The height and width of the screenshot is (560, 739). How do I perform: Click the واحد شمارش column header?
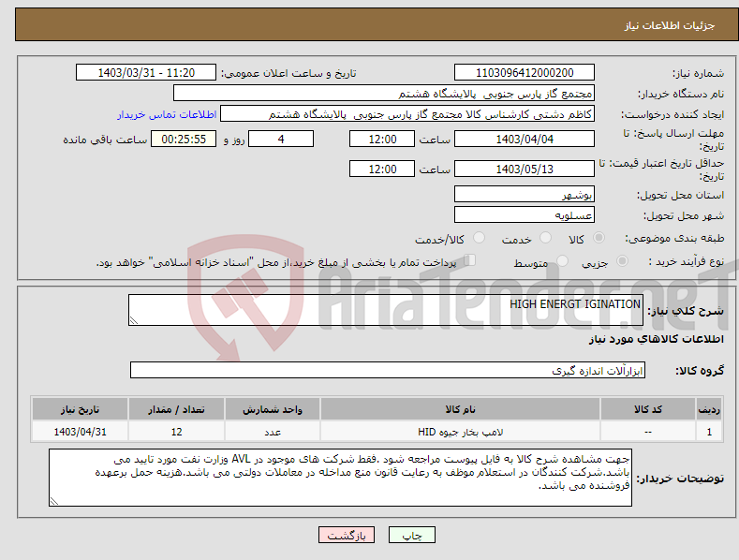(x=273, y=409)
